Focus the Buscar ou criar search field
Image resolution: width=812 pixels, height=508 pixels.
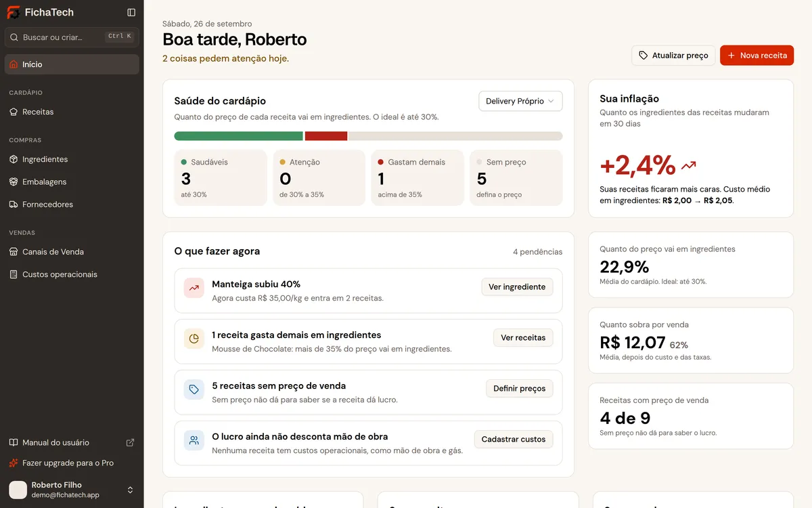72,37
